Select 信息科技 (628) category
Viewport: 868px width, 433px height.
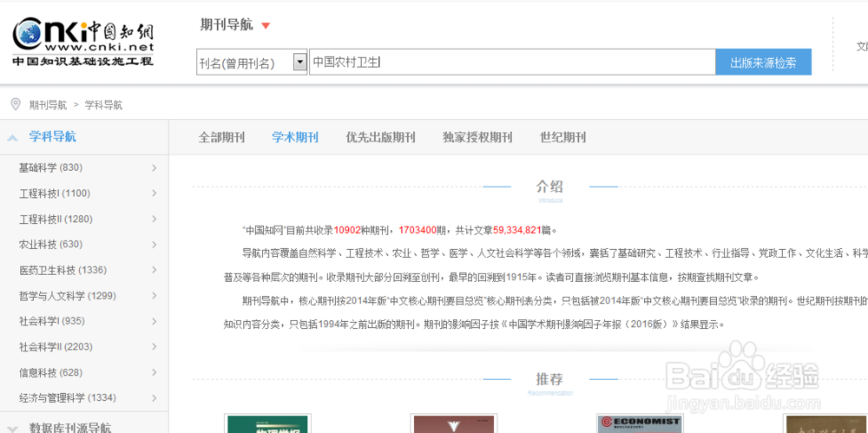coord(50,372)
